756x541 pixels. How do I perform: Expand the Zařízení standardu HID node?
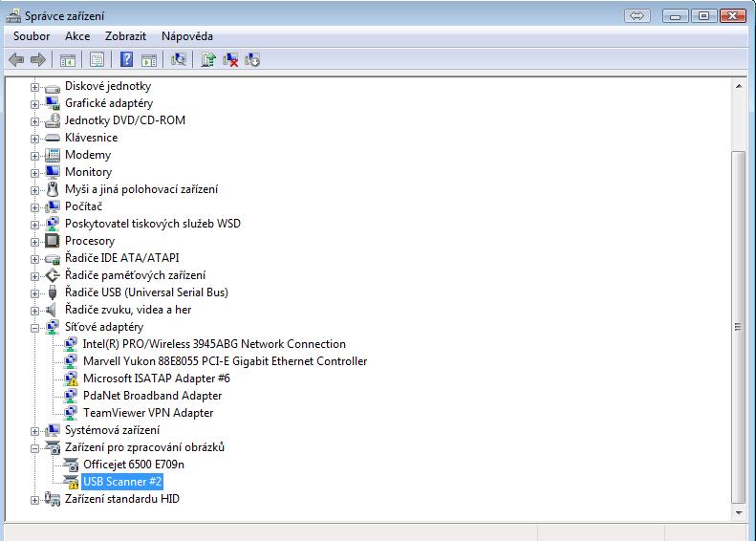(34, 501)
